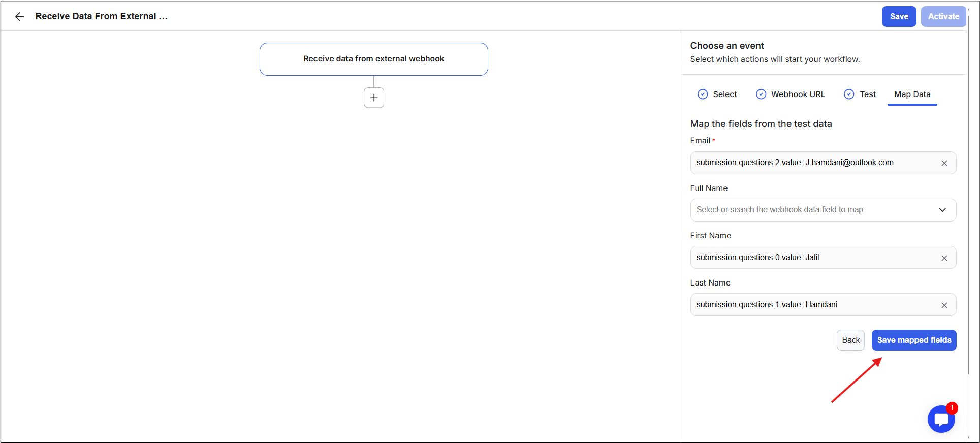The width and height of the screenshot is (980, 443).
Task: Save the workflow using Save button
Action: click(899, 17)
